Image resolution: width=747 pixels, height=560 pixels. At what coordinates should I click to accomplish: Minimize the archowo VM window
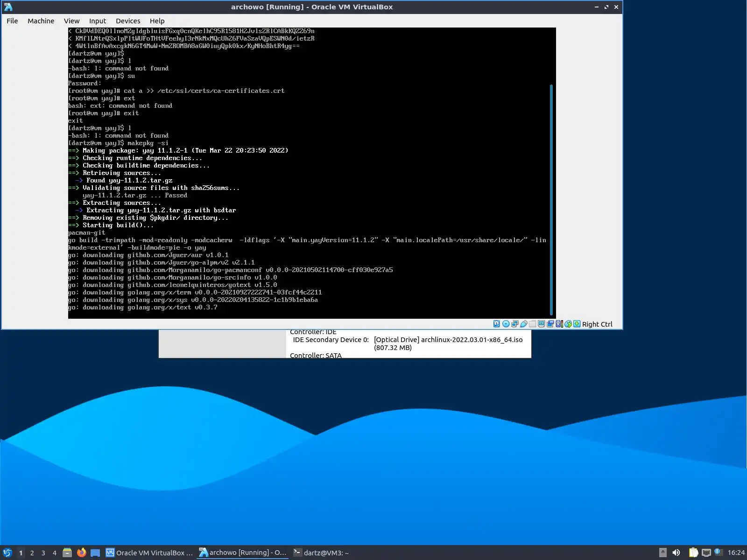pyautogui.click(x=596, y=7)
